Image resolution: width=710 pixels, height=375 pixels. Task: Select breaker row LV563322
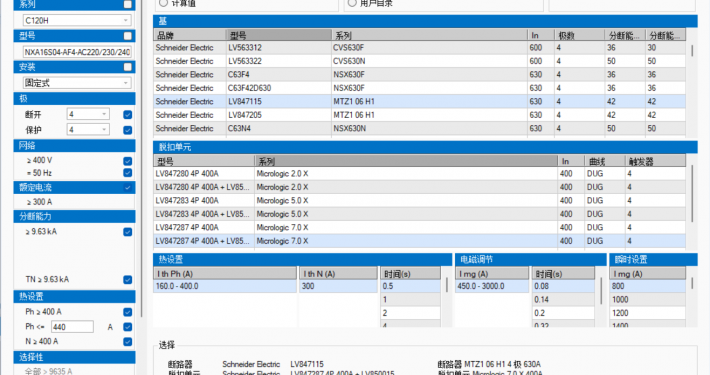coord(419,61)
